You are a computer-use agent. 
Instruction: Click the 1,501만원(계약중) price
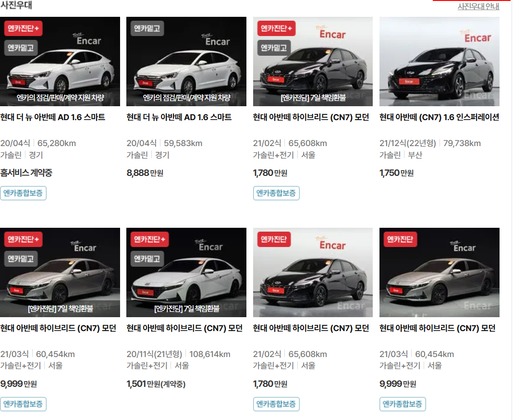click(156, 383)
